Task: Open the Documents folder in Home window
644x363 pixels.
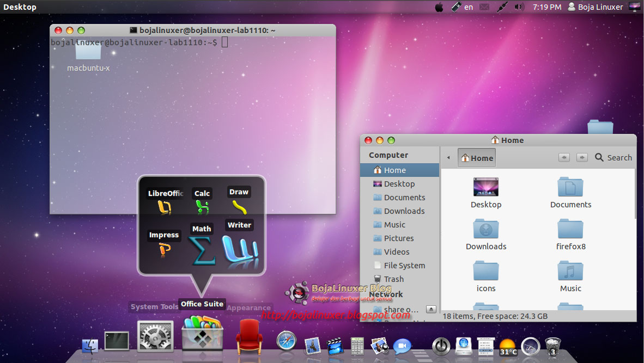Action: tap(570, 193)
